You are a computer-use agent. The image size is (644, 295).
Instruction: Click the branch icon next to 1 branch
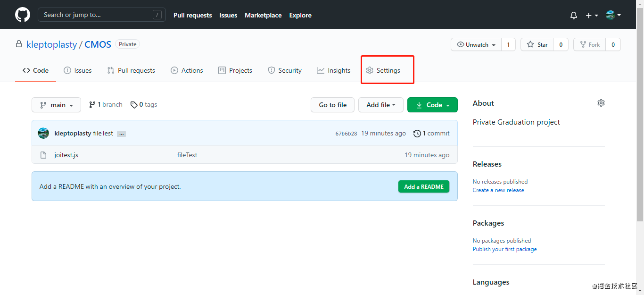pos(92,105)
